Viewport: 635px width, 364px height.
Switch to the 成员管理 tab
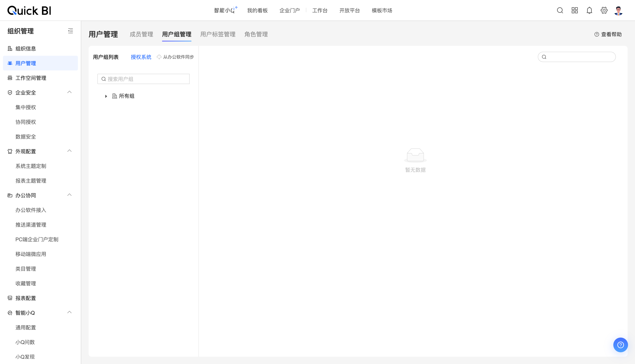(x=141, y=34)
